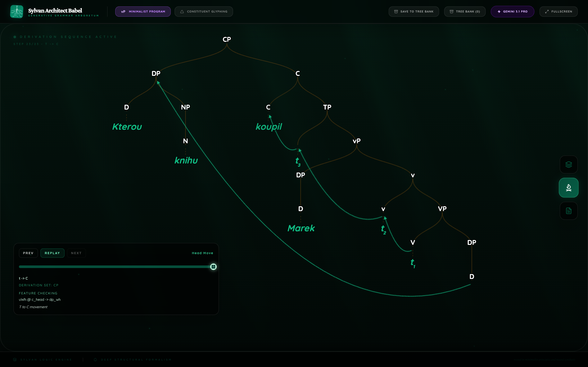Toggle the campfire icon button

568,188
